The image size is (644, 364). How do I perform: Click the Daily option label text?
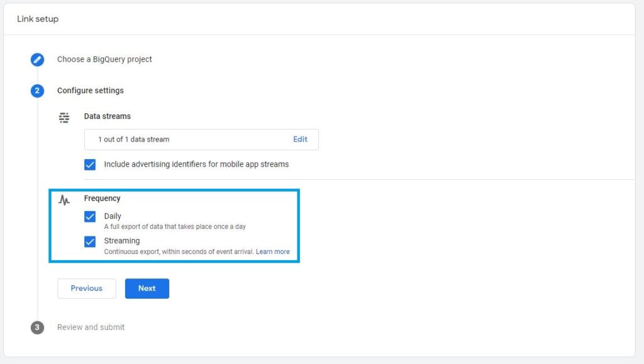tap(113, 216)
